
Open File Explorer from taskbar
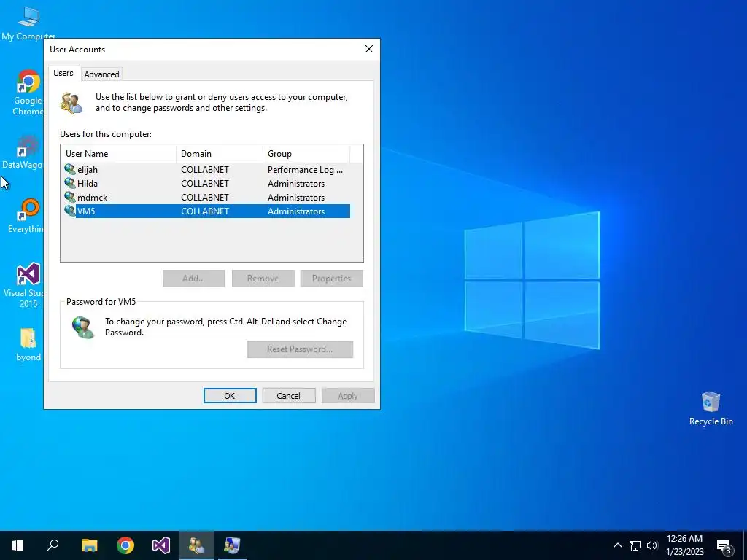(x=89, y=545)
